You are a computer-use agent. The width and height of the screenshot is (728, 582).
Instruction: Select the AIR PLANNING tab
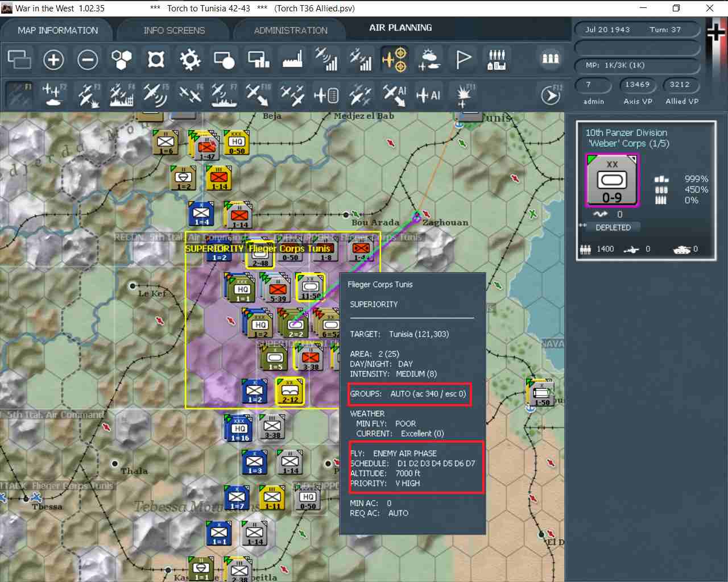[x=400, y=27]
